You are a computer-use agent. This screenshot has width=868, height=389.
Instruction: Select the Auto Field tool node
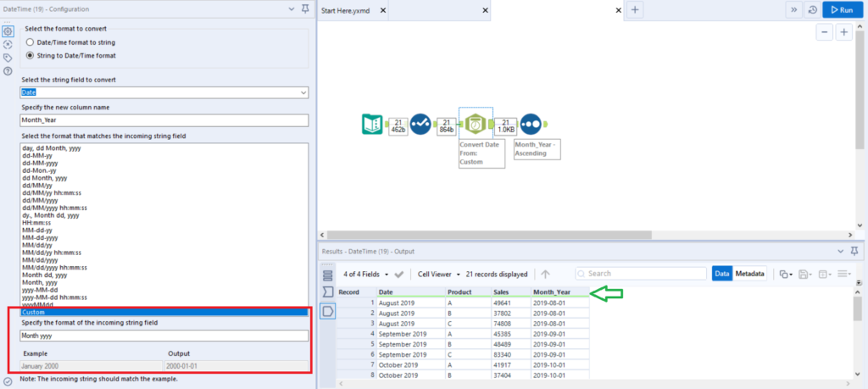click(x=420, y=125)
